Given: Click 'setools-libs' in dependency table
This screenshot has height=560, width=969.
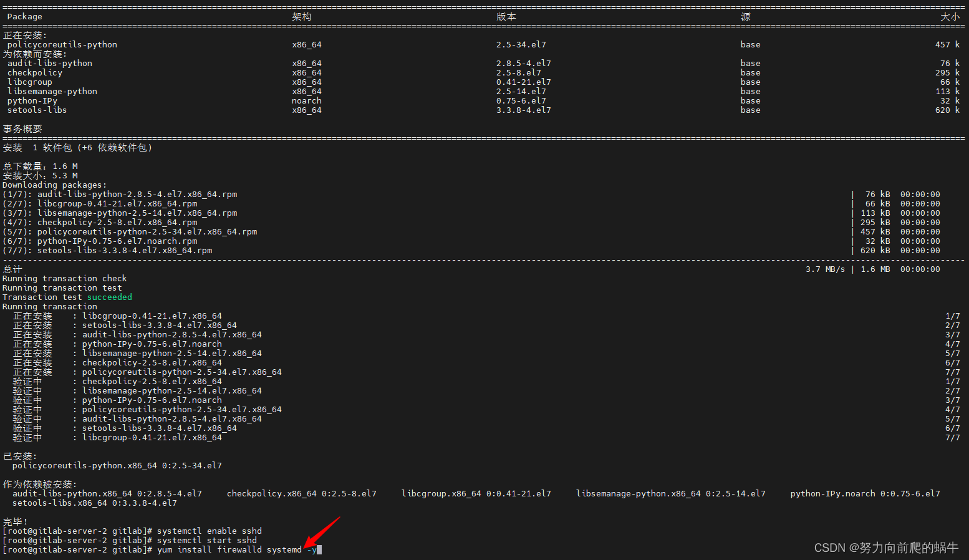Looking at the screenshot, I should [37, 110].
